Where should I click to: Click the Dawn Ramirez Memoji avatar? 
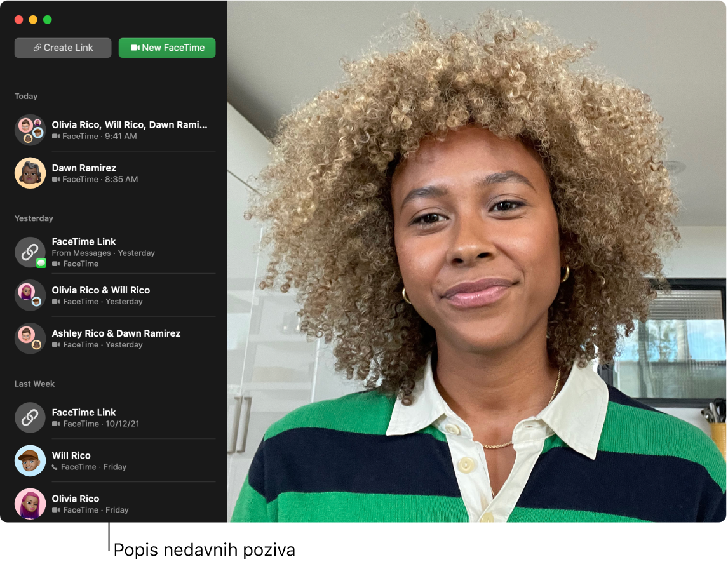click(x=30, y=173)
